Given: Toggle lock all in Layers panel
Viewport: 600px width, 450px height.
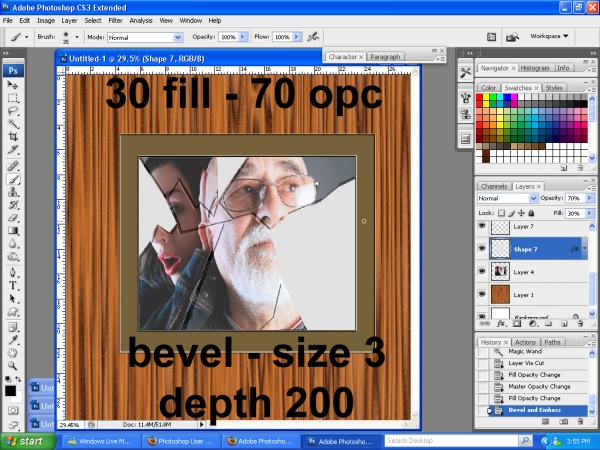Looking at the screenshot, I should [x=531, y=213].
